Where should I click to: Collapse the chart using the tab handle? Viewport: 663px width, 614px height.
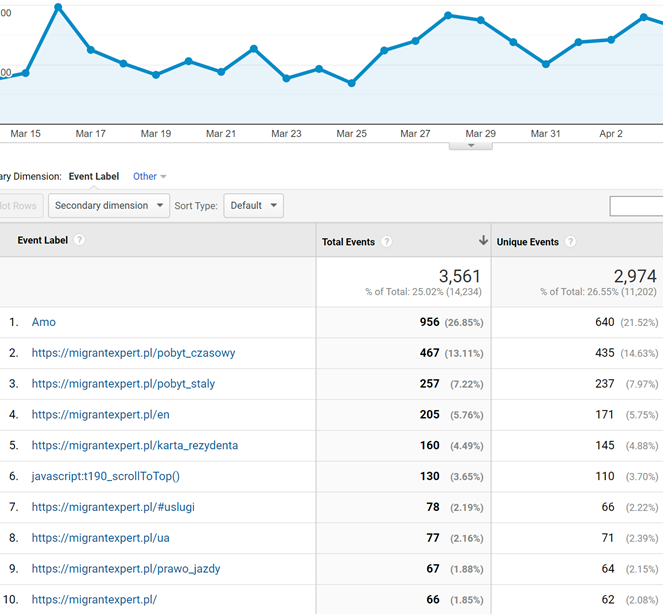tap(471, 146)
